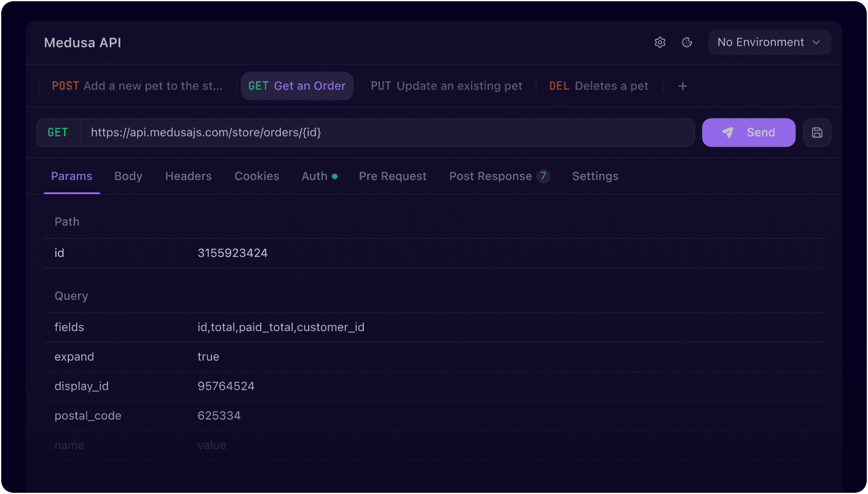Viewport: 868px width, 494px height.
Task: Click the postal_code value 625334
Action: pos(219,416)
